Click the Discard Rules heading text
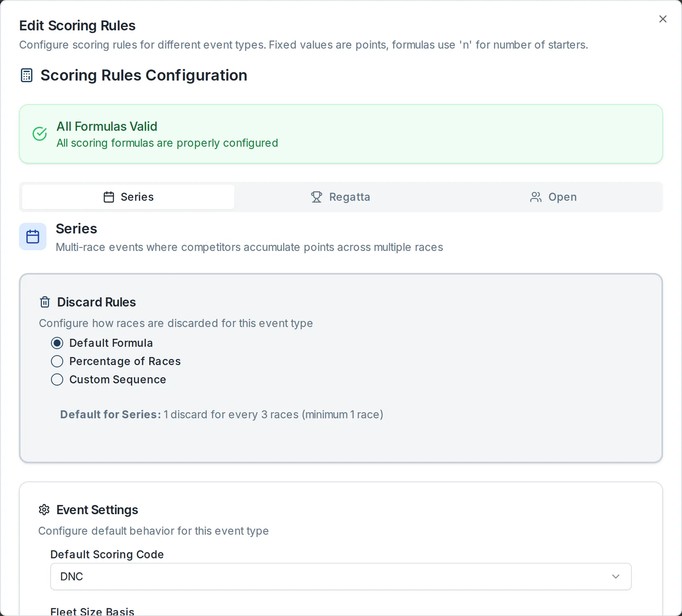The height and width of the screenshot is (616, 682). coord(96,302)
